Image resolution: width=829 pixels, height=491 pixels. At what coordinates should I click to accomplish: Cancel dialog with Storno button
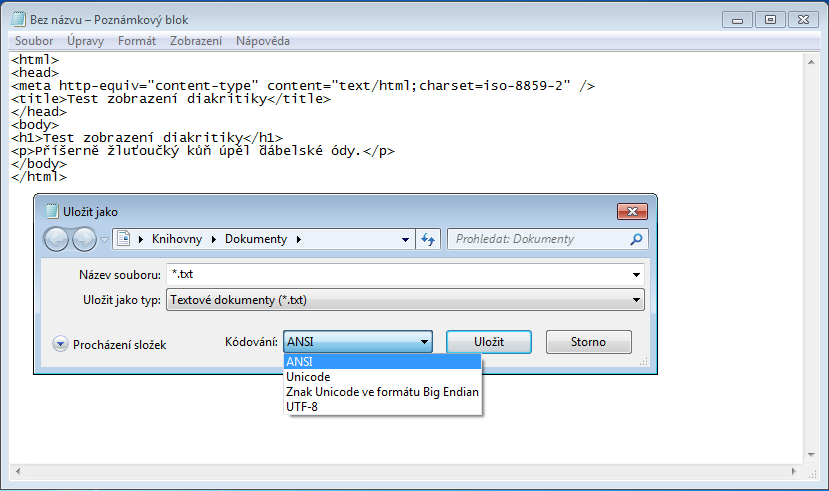588,342
